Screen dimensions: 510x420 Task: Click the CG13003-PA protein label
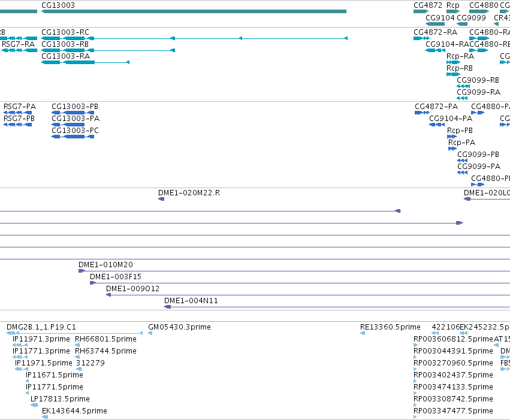point(76,119)
